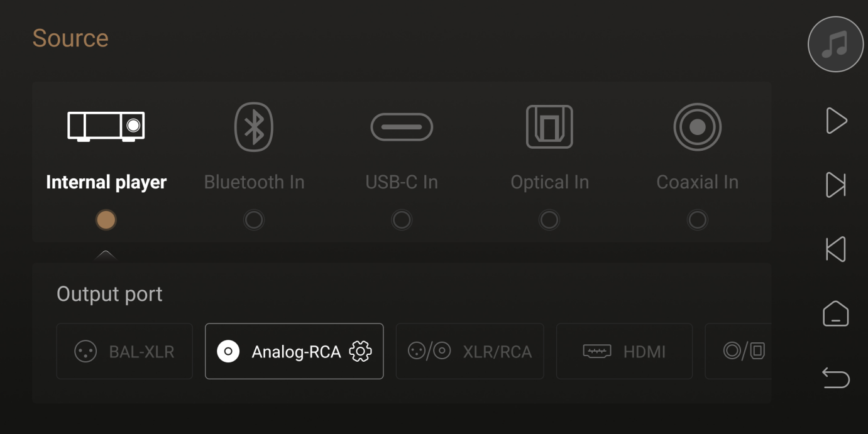Screen dimensions: 868x434
Task: Click the Internal player device icon
Action: click(x=106, y=126)
